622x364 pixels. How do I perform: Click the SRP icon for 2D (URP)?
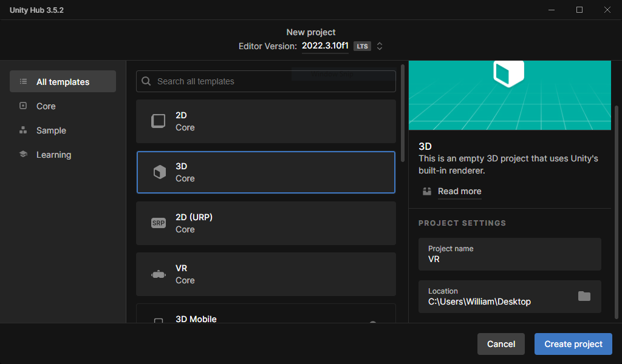158,223
